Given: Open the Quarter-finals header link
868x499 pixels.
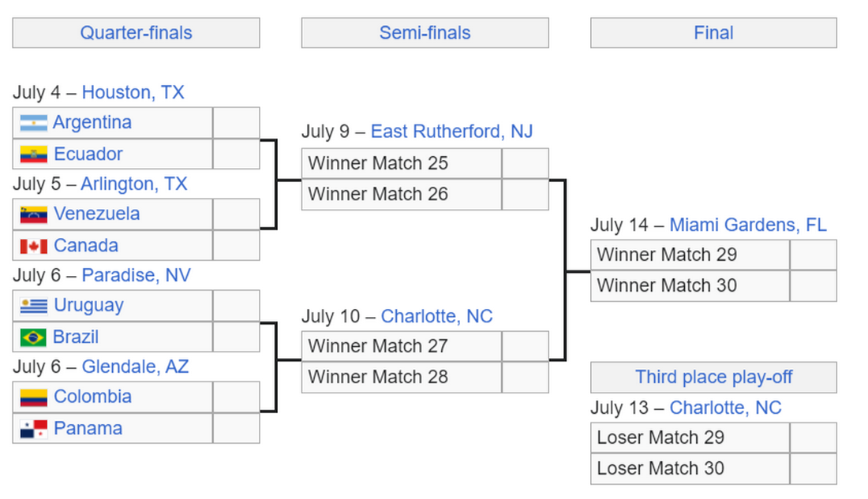Looking at the screenshot, I should 137,32.
